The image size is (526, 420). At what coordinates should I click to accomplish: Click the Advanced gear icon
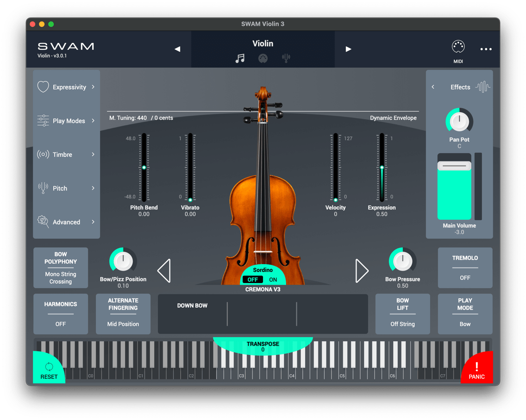pyautogui.click(x=43, y=222)
